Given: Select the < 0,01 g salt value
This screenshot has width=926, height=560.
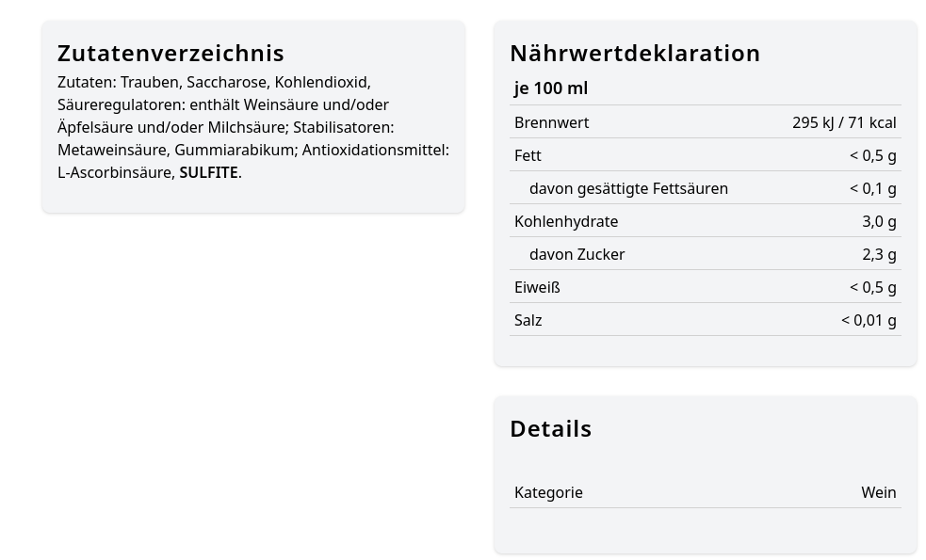Looking at the screenshot, I should (868, 320).
